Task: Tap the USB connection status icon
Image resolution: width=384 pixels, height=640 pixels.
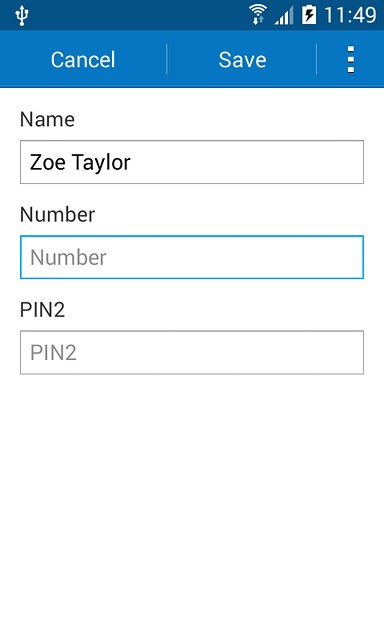Action: 21,16
